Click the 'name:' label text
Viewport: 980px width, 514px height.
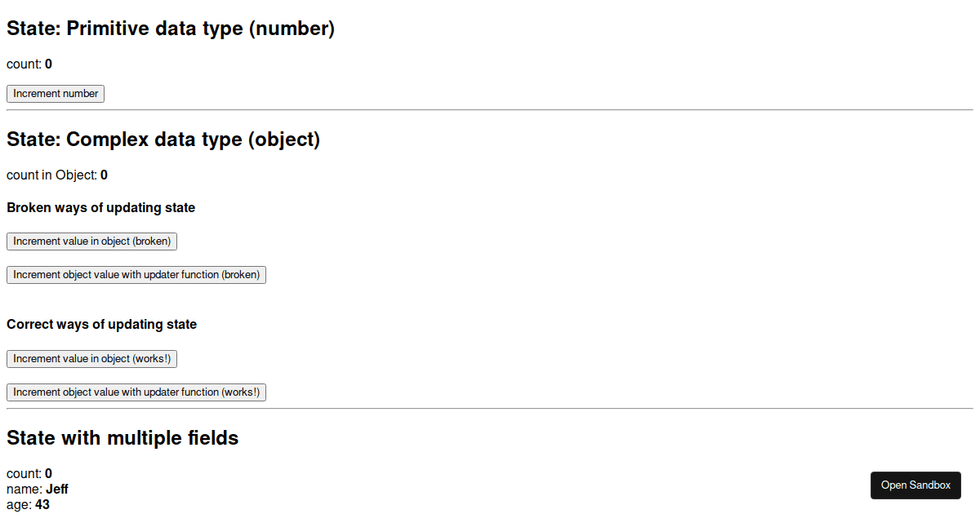[x=24, y=490]
